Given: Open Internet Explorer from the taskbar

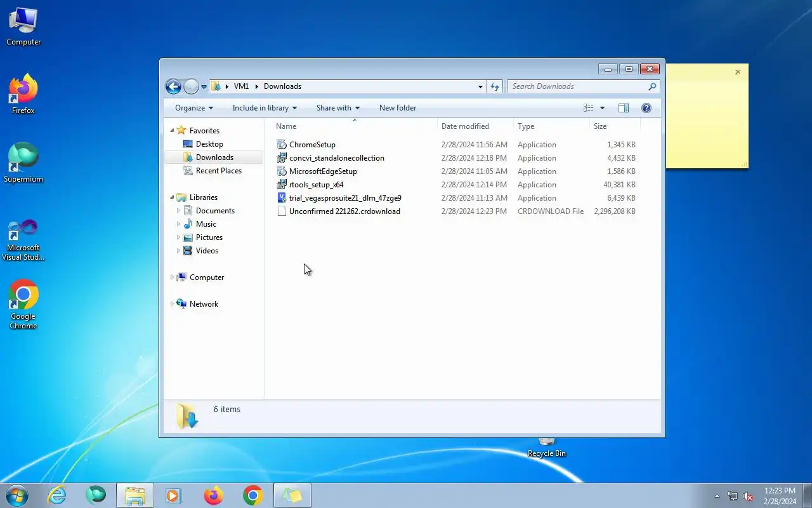Looking at the screenshot, I should point(57,496).
